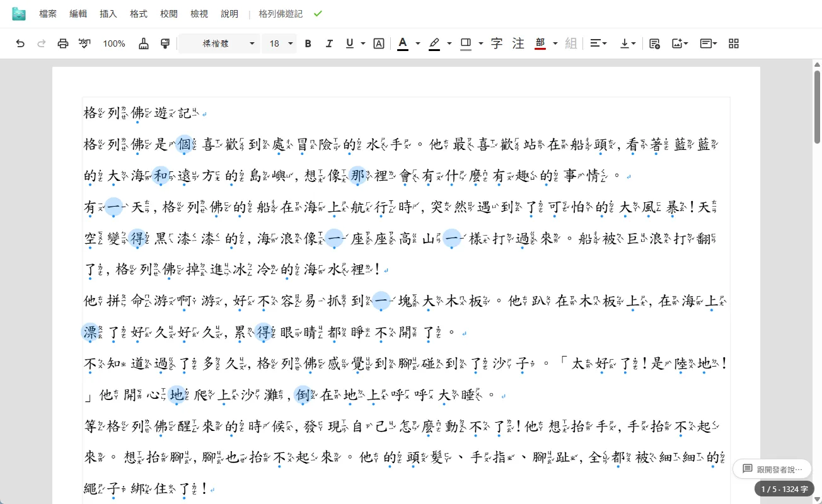Open the insert image dropdown
The height and width of the screenshot is (504, 822).
coord(680,43)
